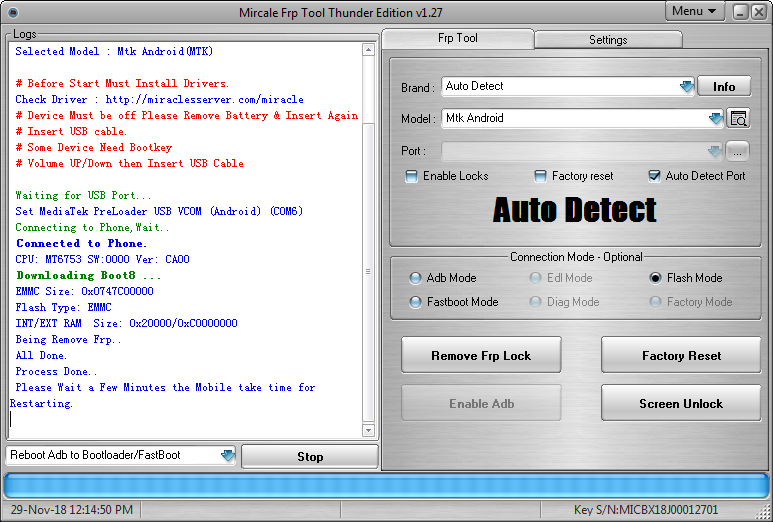Click 'Selected Model : Mtk Android(MTK)' log line
This screenshot has height=522, width=773.
point(114,51)
